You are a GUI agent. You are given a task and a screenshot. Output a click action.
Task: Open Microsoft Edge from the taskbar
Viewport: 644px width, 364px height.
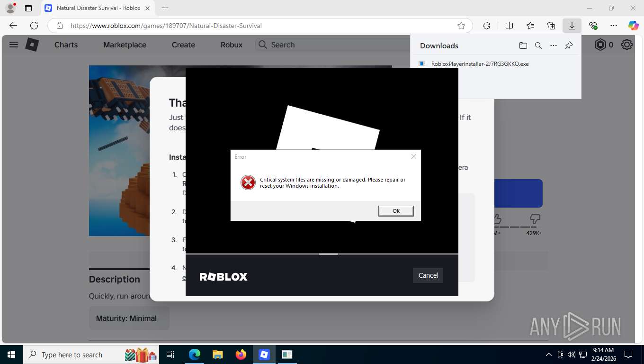click(x=195, y=355)
